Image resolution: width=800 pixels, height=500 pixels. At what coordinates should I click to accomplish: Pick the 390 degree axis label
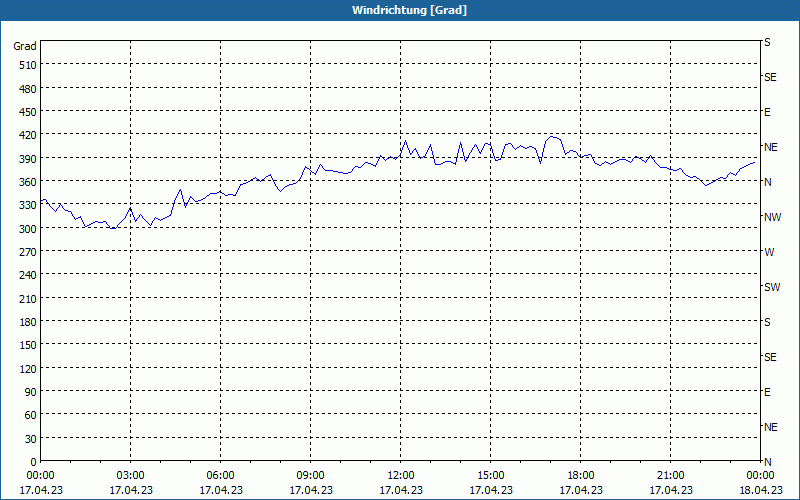[28, 159]
